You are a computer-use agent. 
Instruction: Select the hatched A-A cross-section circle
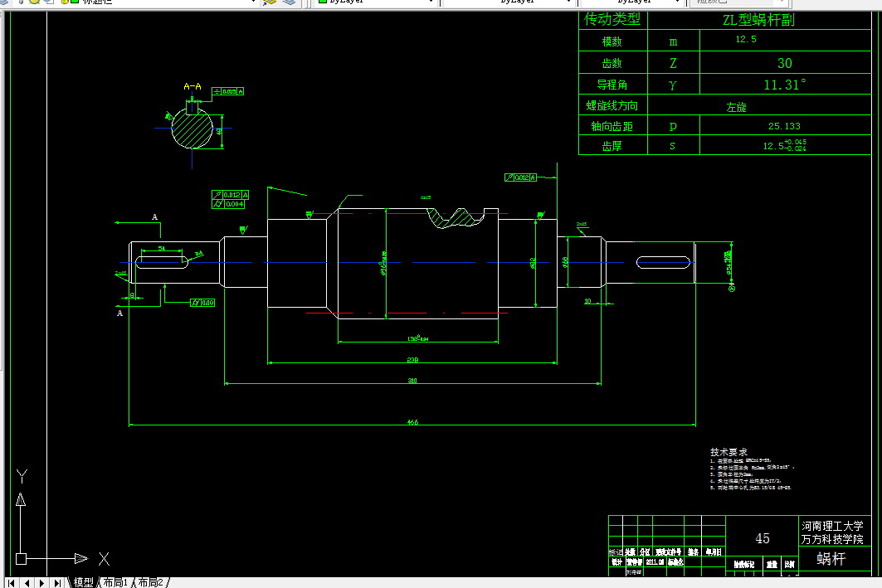pos(192,129)
